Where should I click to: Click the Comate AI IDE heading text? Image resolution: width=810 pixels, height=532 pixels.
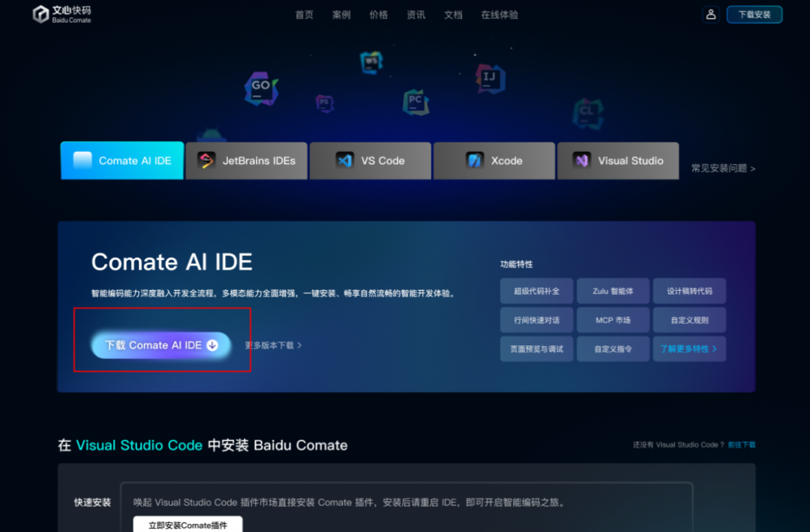tap(172, 262)
